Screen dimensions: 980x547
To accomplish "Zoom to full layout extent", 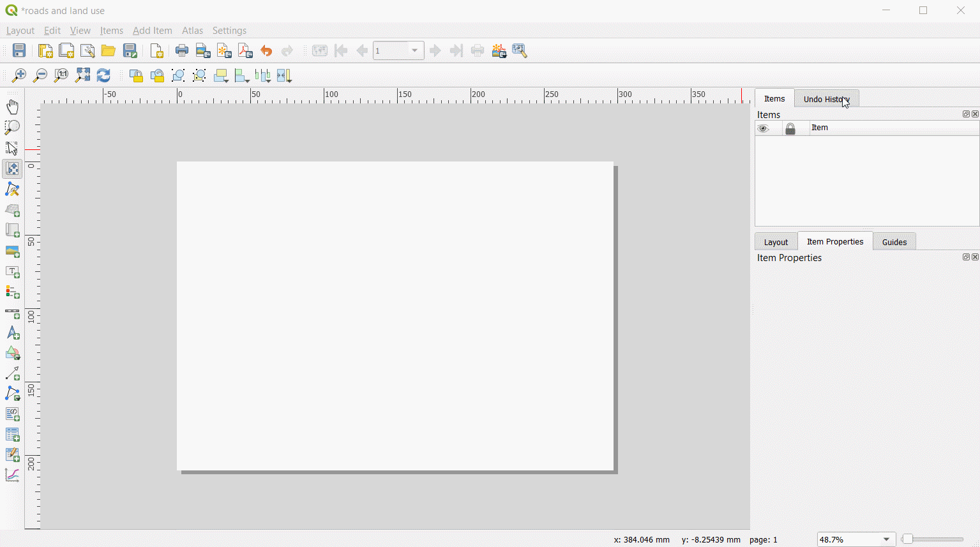I will tap(82, 75).
